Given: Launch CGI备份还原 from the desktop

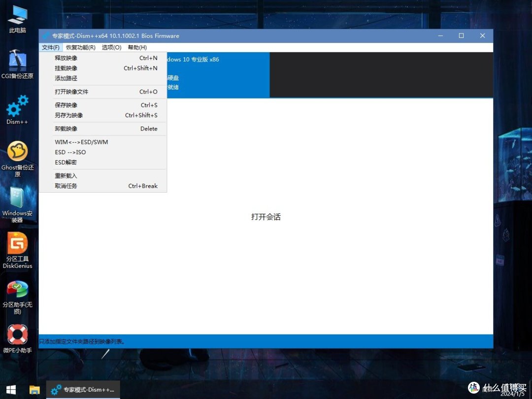Looking at the screenshot, I should [17, 65].
